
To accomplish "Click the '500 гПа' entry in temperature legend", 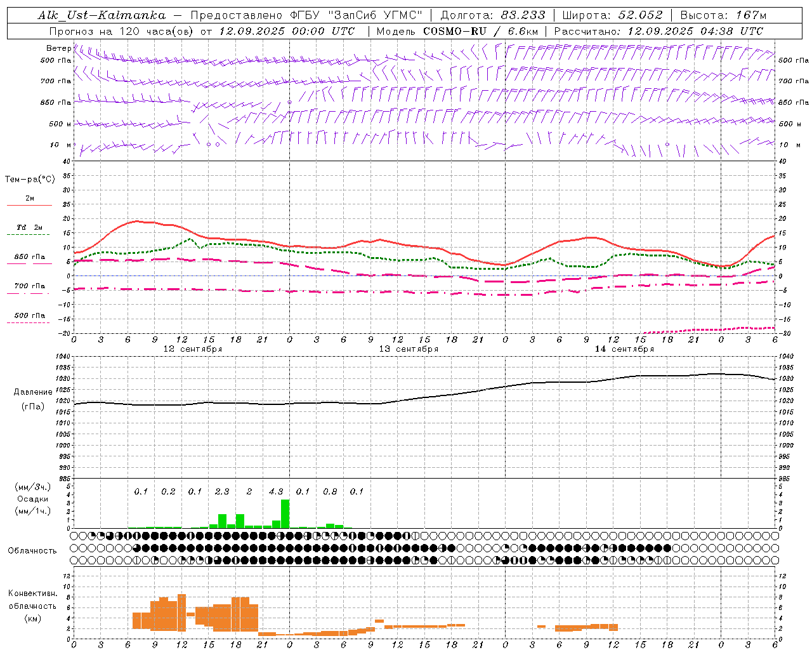I will 30,315.
